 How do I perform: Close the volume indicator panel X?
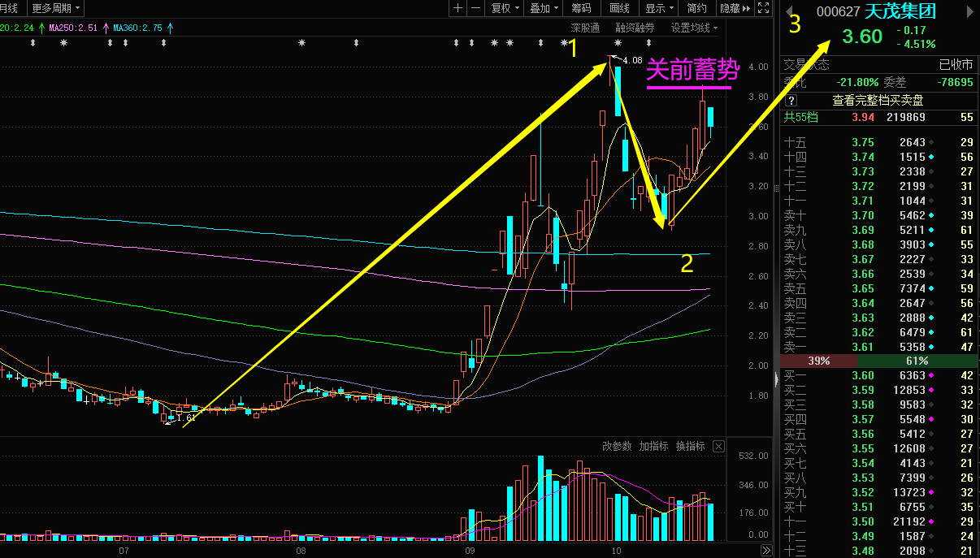(x=718, y=447)
